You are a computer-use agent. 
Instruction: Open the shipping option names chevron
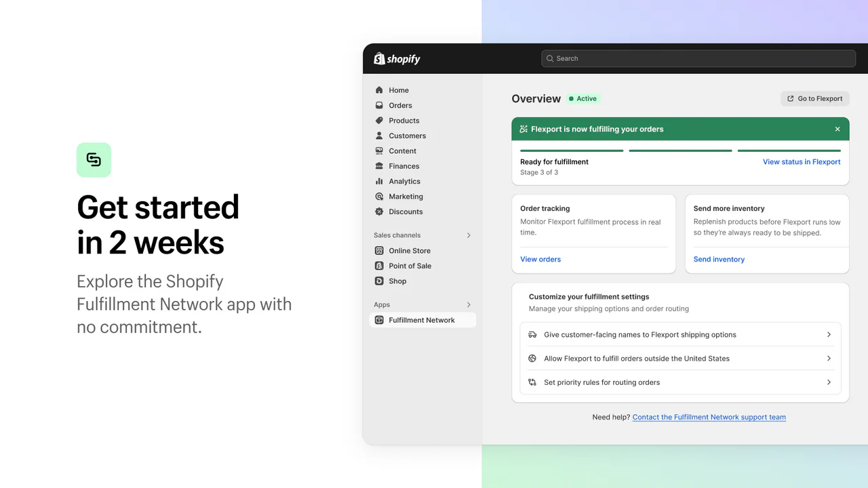tap(829, 335)
